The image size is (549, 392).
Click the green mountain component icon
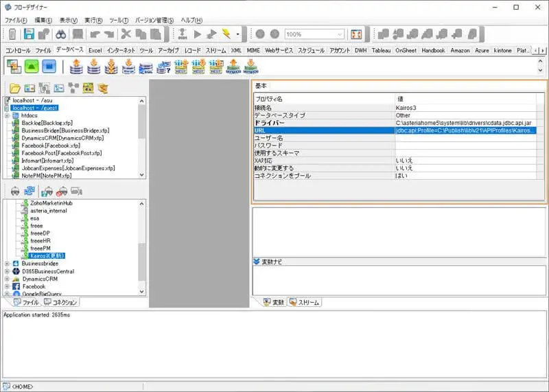(31, 66)
